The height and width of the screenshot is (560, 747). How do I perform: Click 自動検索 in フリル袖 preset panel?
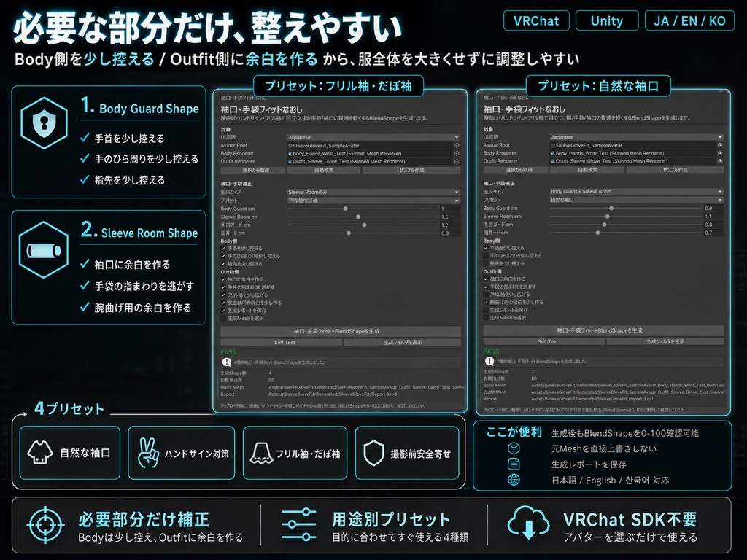point(324,170)
